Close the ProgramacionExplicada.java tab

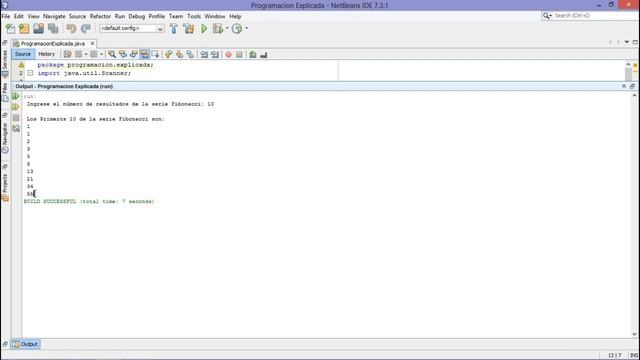coord(93,43)
